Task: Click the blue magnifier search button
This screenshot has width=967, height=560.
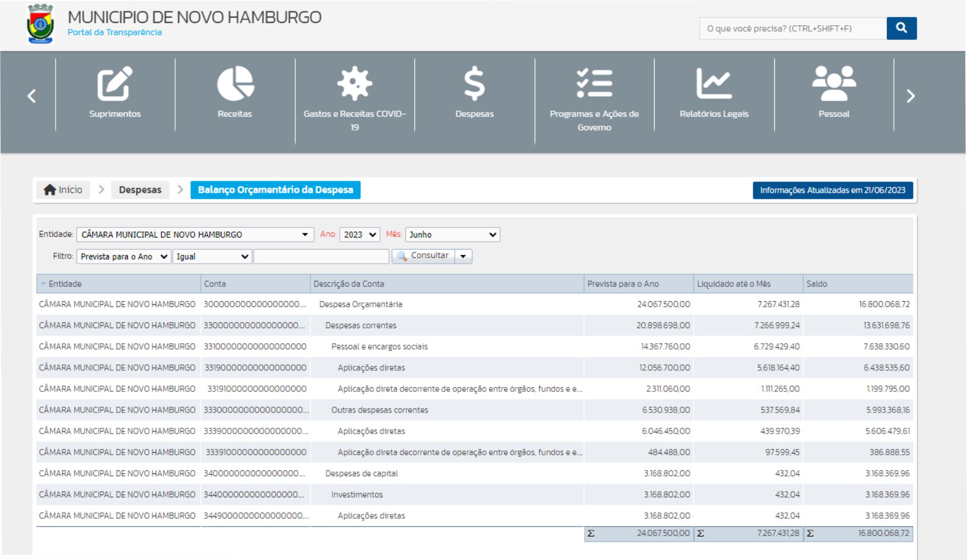Action: click(x=901, y=28)
